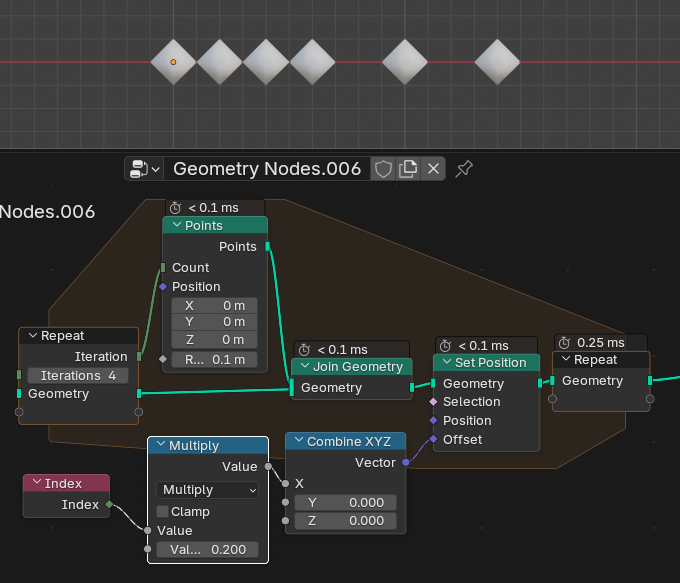Click the Index output socket
This screenshot has height=583, width=680.
click(x=109, y=505)
